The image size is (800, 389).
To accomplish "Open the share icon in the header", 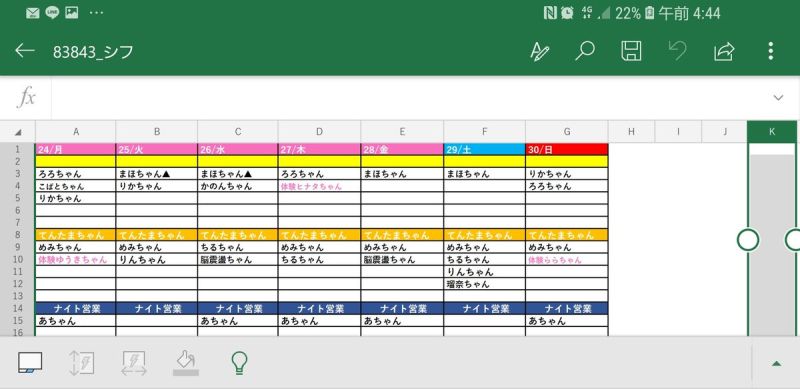I will (724, 51).
